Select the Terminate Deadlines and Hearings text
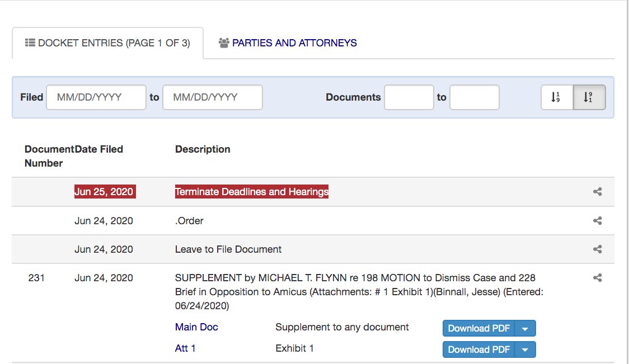The width and height of the screenshot is (629, 364). click(251, 192)
